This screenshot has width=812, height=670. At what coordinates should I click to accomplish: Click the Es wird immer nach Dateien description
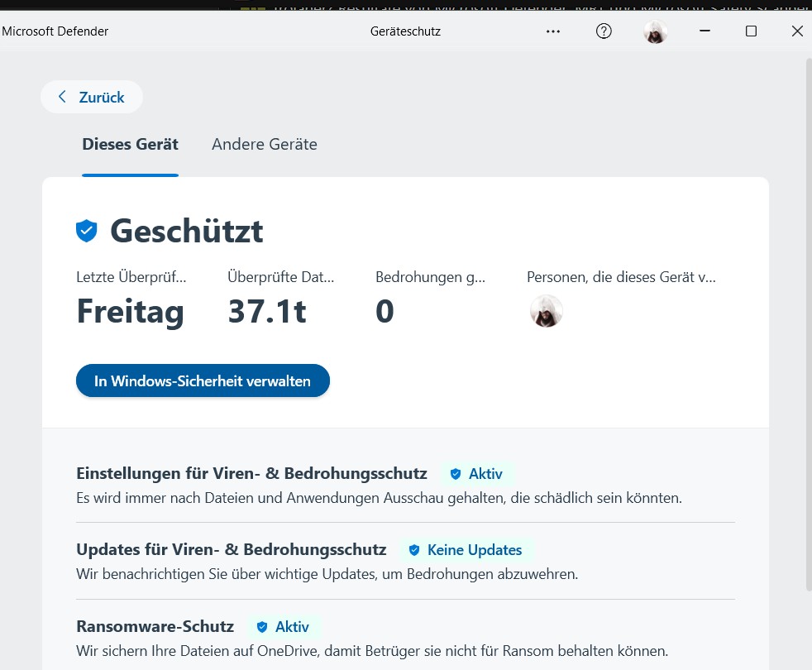coord(379,498)
